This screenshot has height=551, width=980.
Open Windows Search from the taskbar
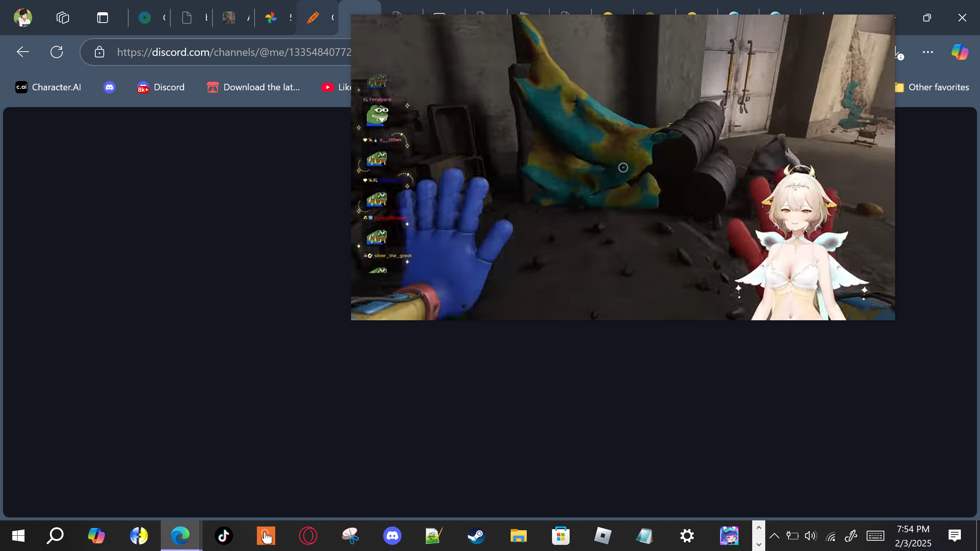click(x=55, y=536)
